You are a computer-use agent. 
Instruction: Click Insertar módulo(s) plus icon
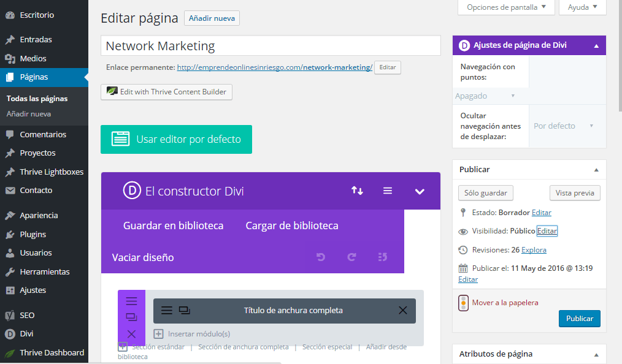click(158, 334)
